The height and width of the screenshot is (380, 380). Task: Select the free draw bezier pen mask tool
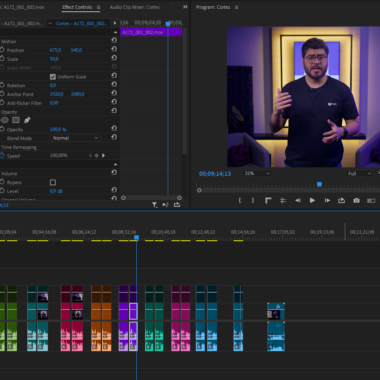coord(27,120)
